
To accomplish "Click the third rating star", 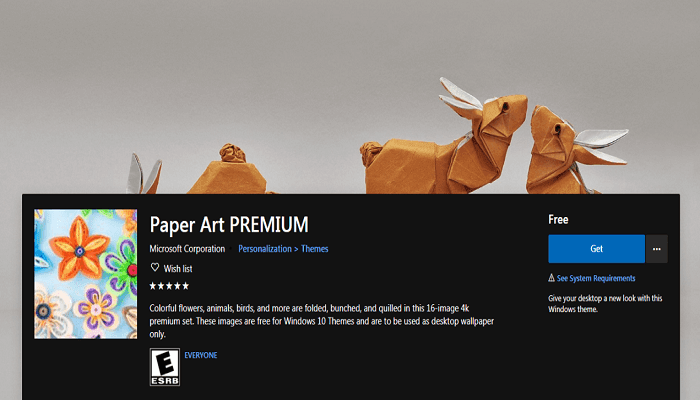I will pyautogui.click(x=169, y=286).
